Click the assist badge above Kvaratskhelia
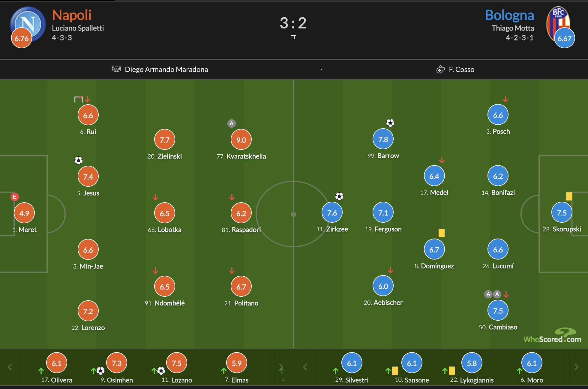This screenshot has width=588, height=389. click(x=231, y=123)
